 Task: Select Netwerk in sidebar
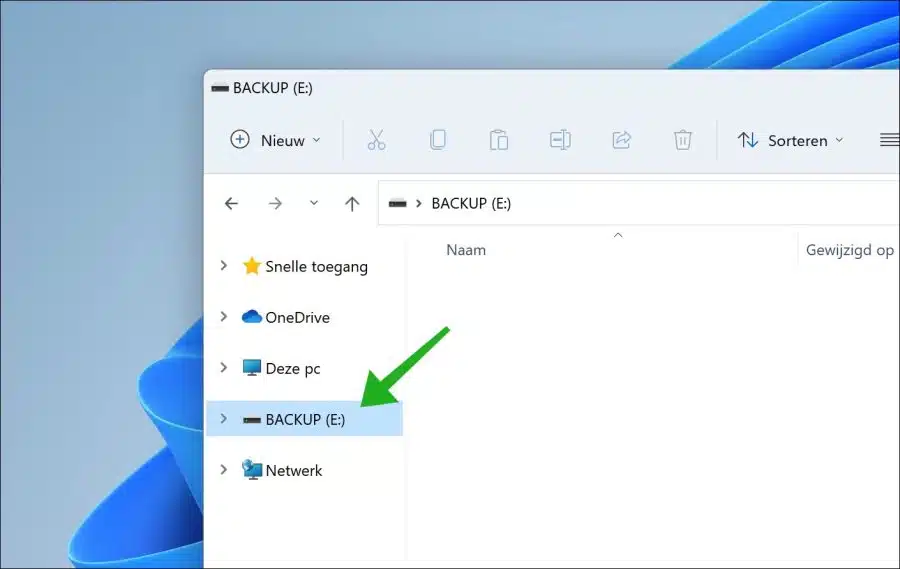(x=293, y=471)
